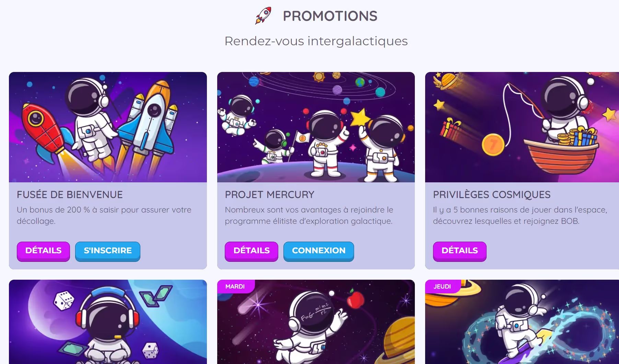
Task: Select the fishing astronaut Privilèges Cosmiques banner
Action: [x=522, y=127]
